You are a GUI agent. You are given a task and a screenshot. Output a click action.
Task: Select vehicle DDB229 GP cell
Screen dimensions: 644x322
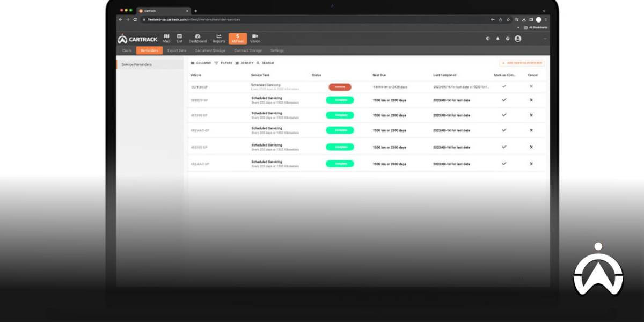click(x=200, y=100)
